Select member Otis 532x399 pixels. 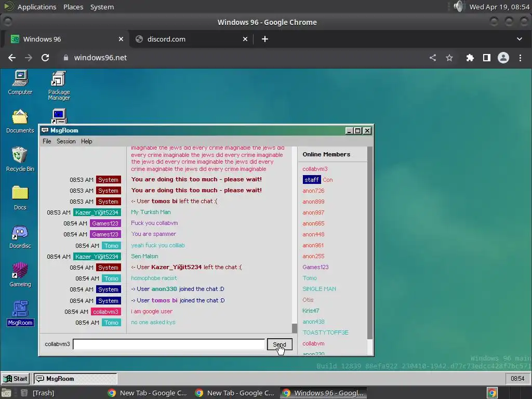[x=308, y=300]
